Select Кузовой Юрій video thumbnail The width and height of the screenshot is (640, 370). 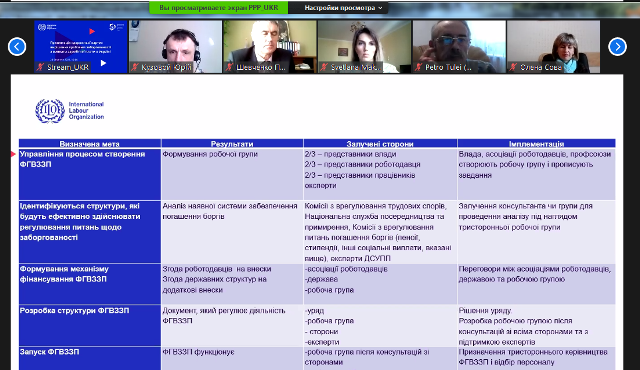(176, 47)
